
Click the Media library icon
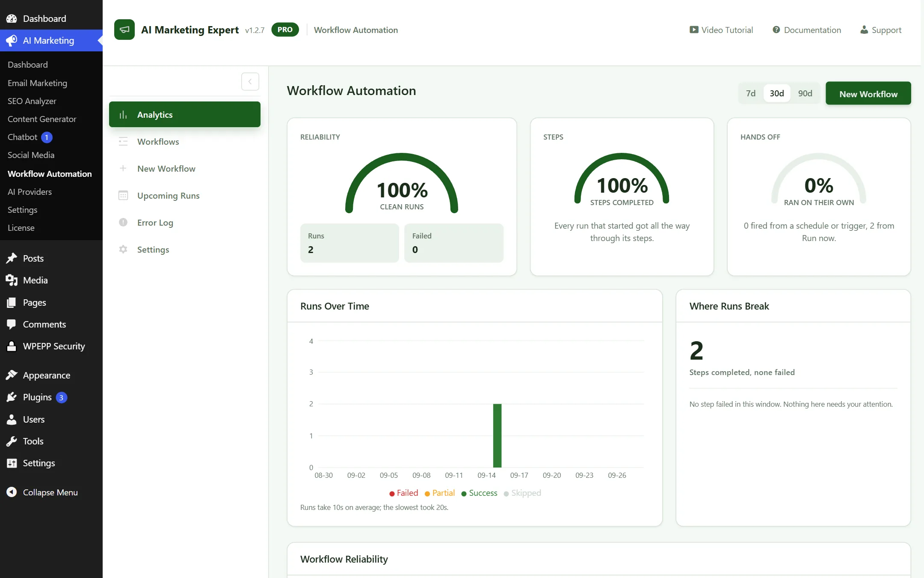pos(12,280)
